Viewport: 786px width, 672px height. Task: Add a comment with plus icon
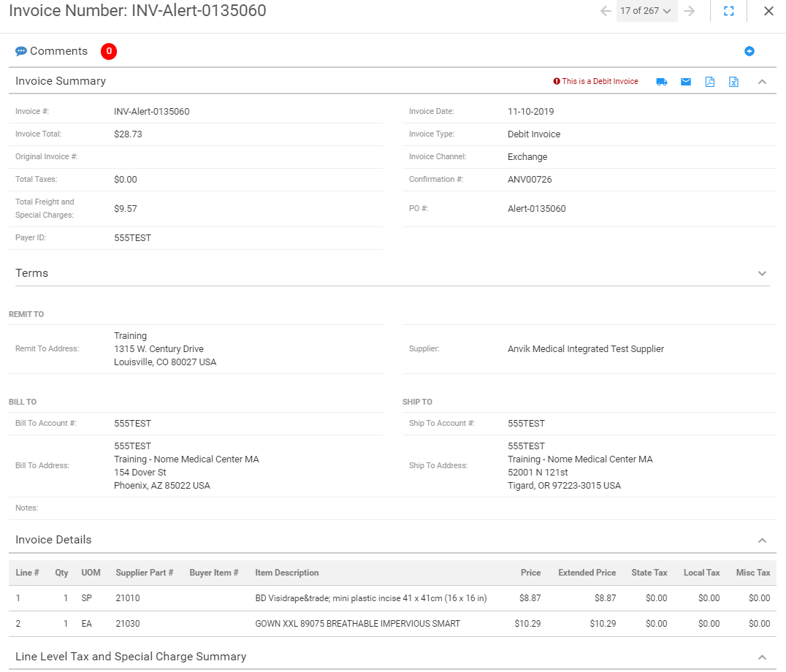coord(749,51)
